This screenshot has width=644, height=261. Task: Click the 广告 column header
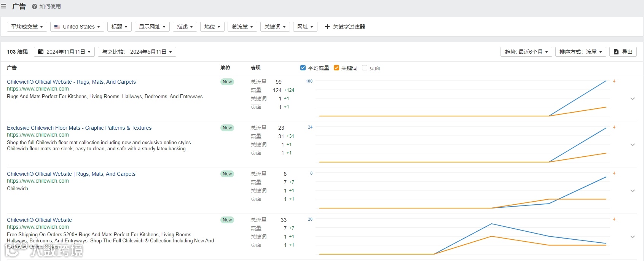coord(12,68)
